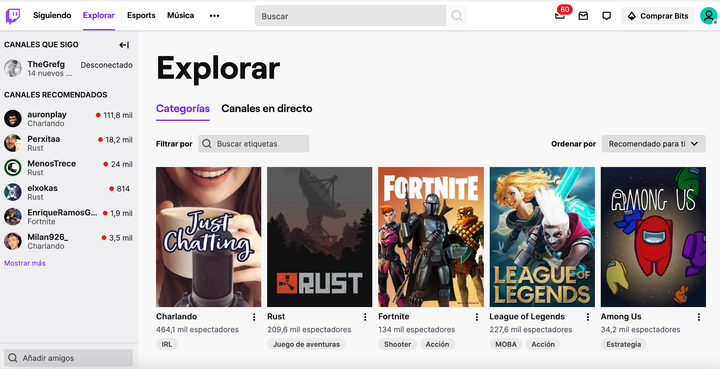Collapse the followed channels sidebar arrow
Screen dimensions: 720x369
coord(124,45)
